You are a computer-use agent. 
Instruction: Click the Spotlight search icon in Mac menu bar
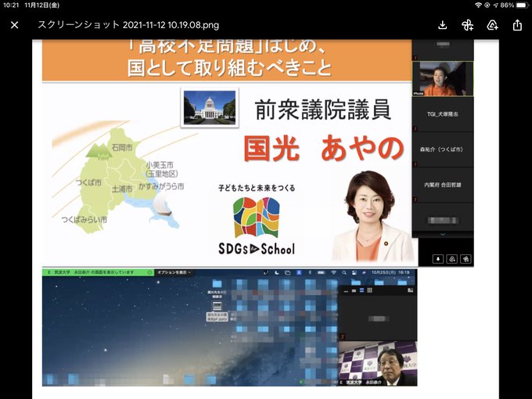344,272
